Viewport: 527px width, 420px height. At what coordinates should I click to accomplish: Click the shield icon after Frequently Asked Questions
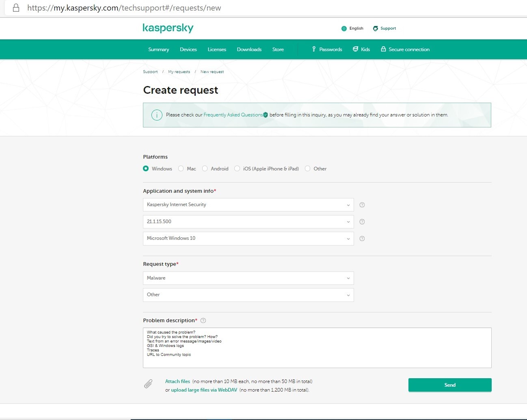(x=266, y=115)
